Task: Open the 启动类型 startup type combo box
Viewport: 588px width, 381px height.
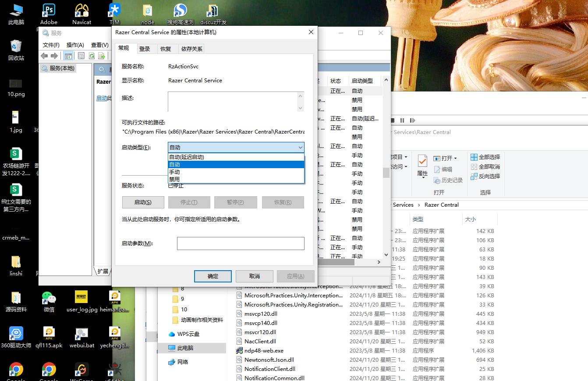Action: click(236, 148)
